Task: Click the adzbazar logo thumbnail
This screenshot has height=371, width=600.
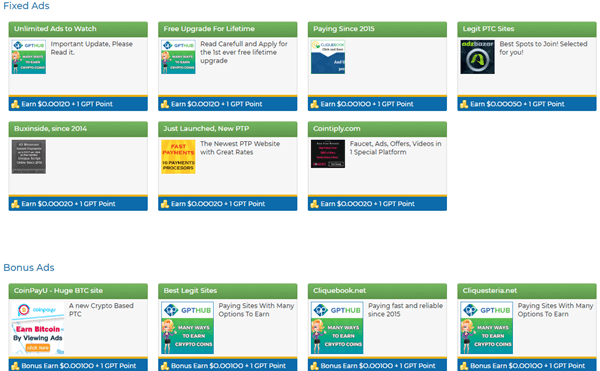Action: pos(478,57)
